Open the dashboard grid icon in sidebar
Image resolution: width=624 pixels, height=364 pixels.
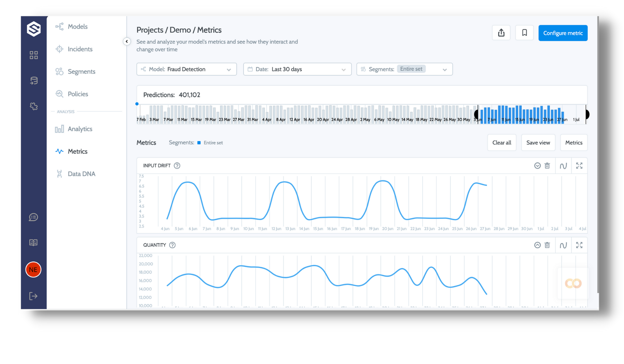coord(34,55)
